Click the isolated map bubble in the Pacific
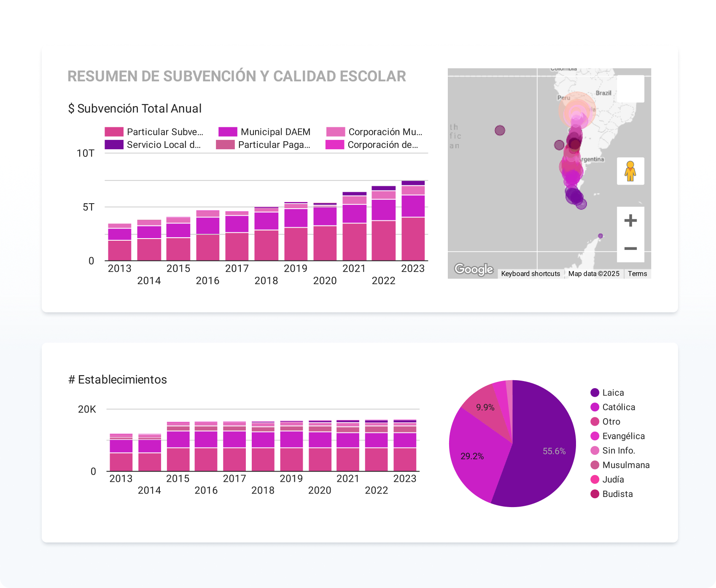Viewport: 716px width, 588px height. (500, 131)
